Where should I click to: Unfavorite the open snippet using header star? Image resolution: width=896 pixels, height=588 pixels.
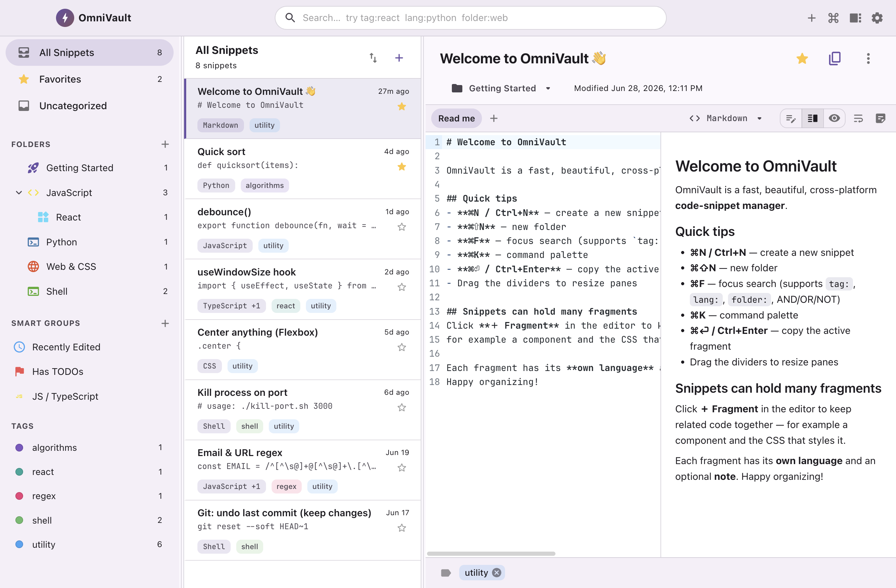click(802, 58)
